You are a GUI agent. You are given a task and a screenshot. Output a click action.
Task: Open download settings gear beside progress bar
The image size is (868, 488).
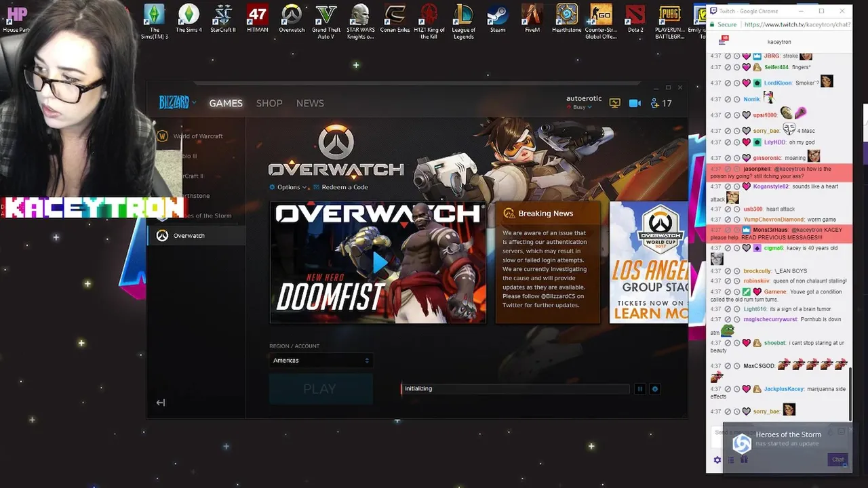[654, 389]
